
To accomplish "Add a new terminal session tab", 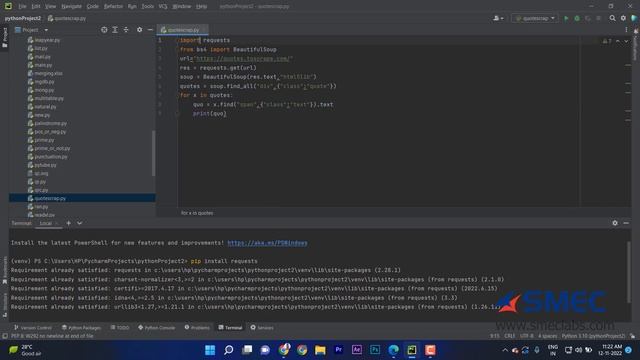I will (x=69, y=223).
